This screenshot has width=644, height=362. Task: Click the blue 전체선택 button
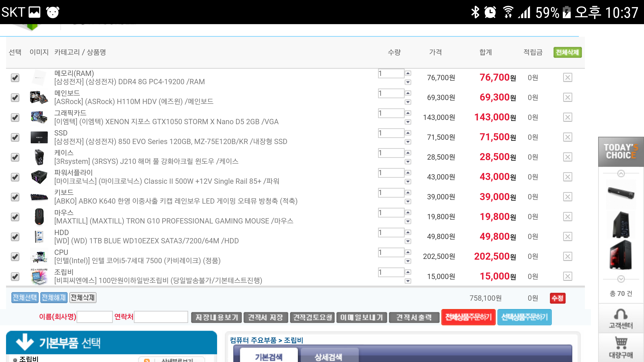[x=25, y=298]
